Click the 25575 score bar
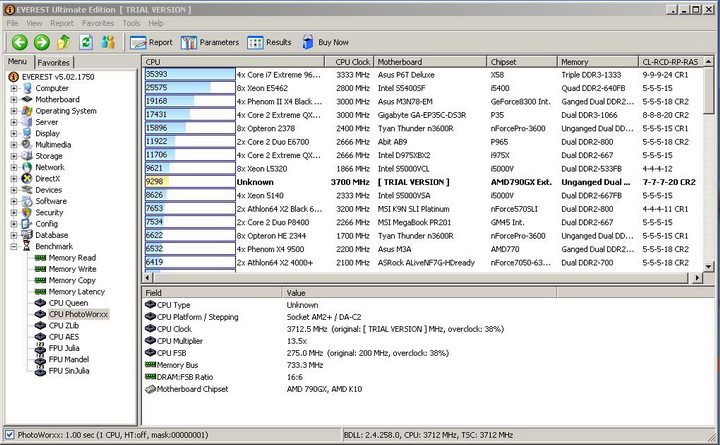Screen dimensions: 720x445 pos(190,88)
